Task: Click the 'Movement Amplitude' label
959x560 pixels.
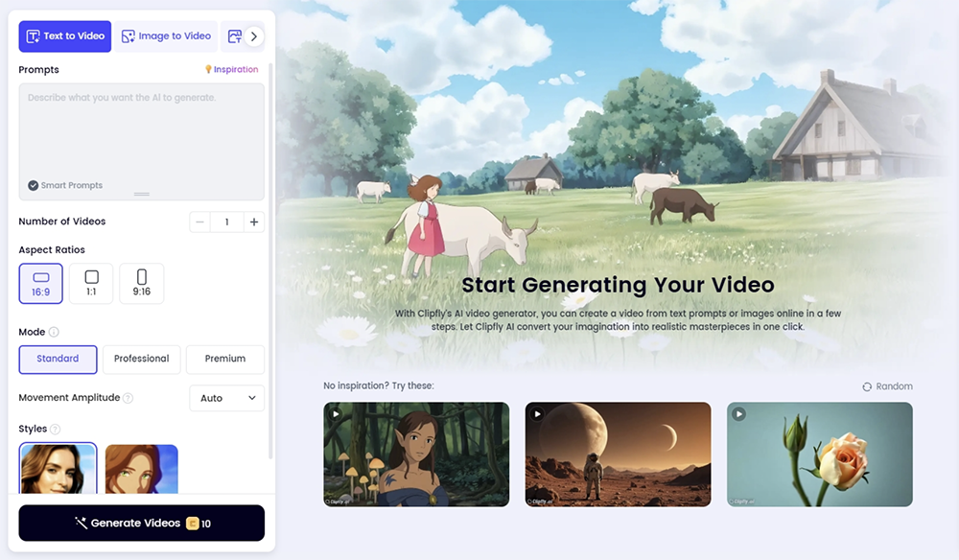Action: pos(69,397)
